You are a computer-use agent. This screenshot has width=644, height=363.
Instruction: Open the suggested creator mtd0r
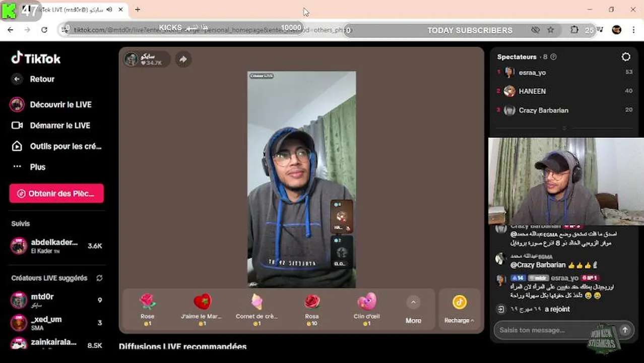(56, 300)
